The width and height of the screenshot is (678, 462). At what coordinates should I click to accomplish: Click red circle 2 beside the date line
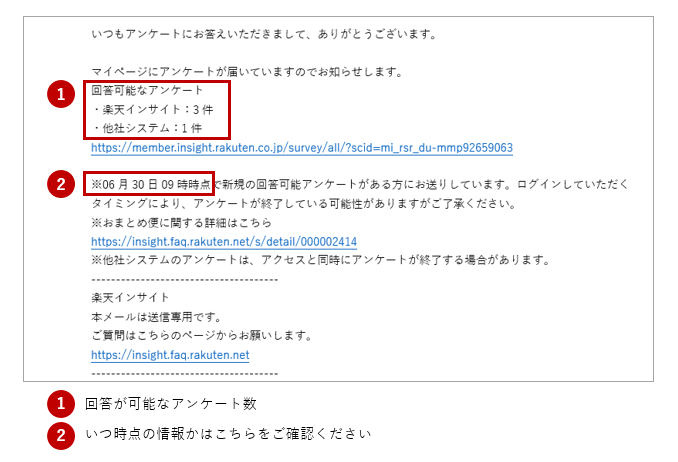61,184
